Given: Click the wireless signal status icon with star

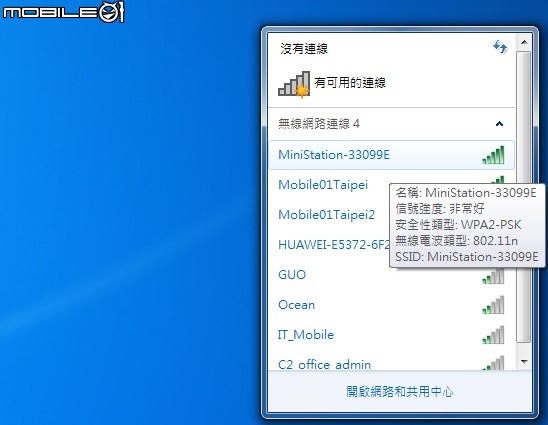Looking at the screenshot, I should coord(294,84).
